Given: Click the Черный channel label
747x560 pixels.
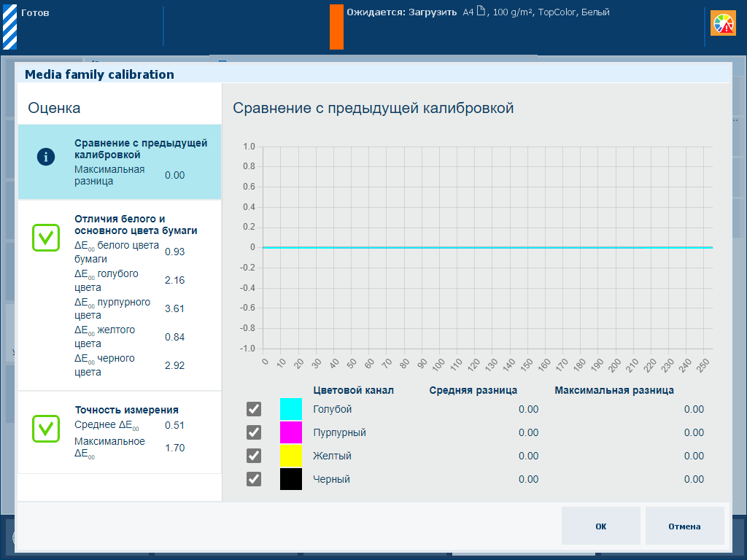Looking at the screenshot, I should [x=332, y=479].
